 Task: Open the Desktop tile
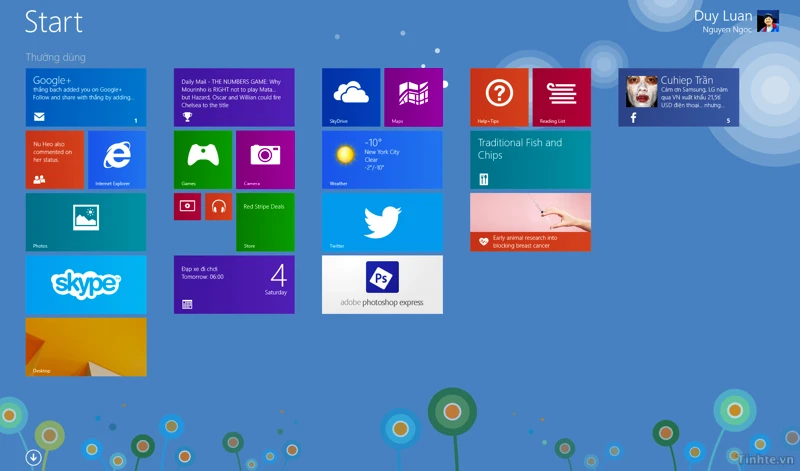86,347
